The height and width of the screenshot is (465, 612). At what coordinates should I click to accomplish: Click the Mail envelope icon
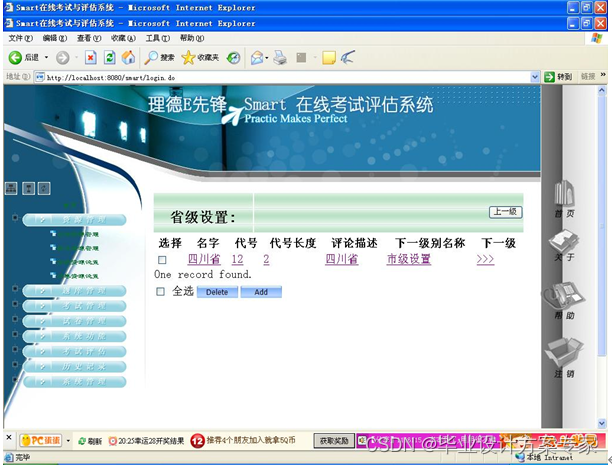pos(257,58)
